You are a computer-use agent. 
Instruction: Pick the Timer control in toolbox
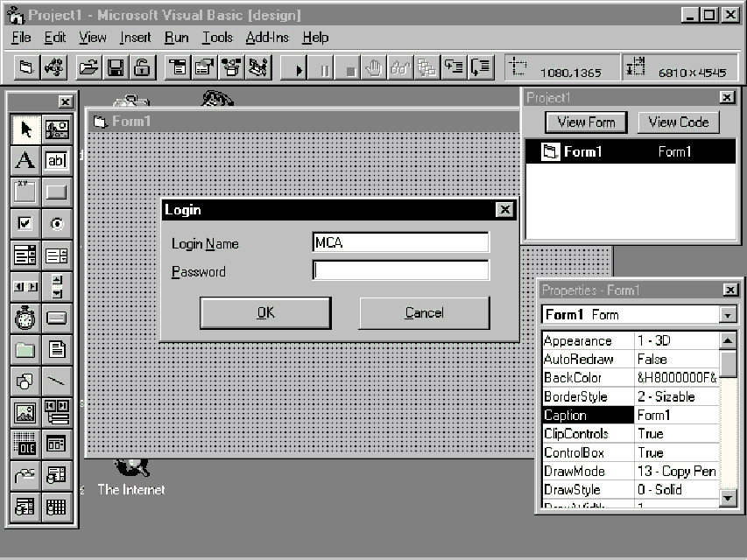(25, 318)
